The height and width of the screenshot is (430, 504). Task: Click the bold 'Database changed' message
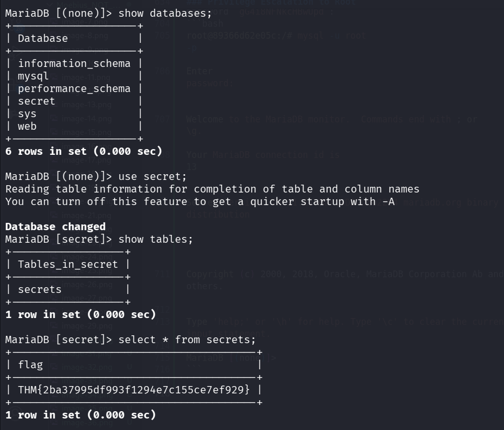point(55,227)
